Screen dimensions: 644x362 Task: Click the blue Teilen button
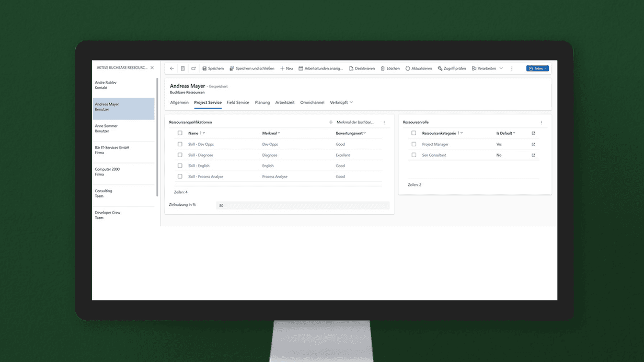(537, 68)
